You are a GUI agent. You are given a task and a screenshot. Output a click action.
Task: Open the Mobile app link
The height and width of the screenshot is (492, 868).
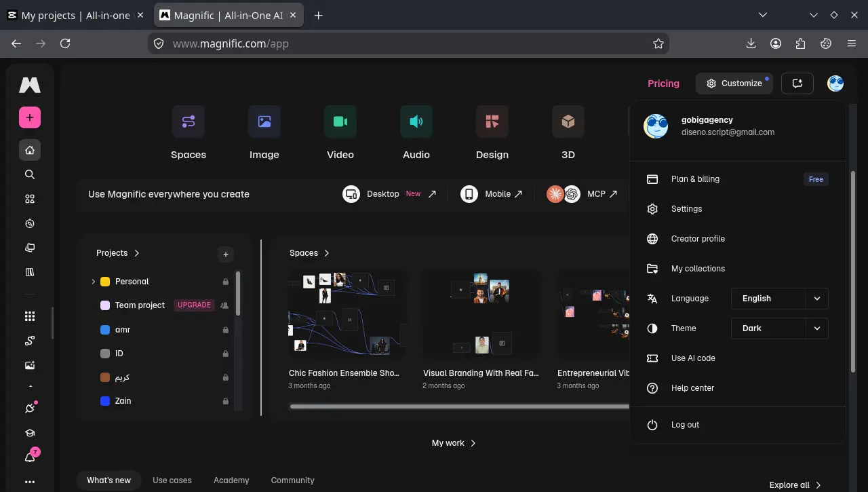(x=492, y=194)
